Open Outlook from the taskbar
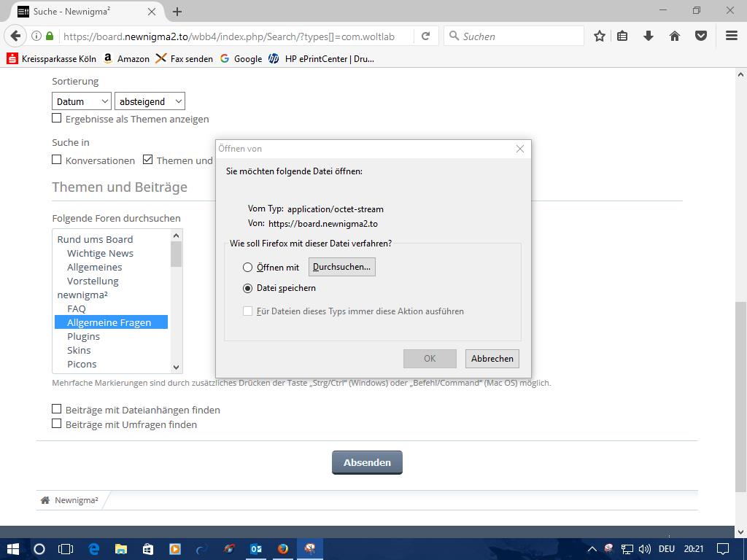The height and width of the screenshot is (560, 747). point(256,548)
